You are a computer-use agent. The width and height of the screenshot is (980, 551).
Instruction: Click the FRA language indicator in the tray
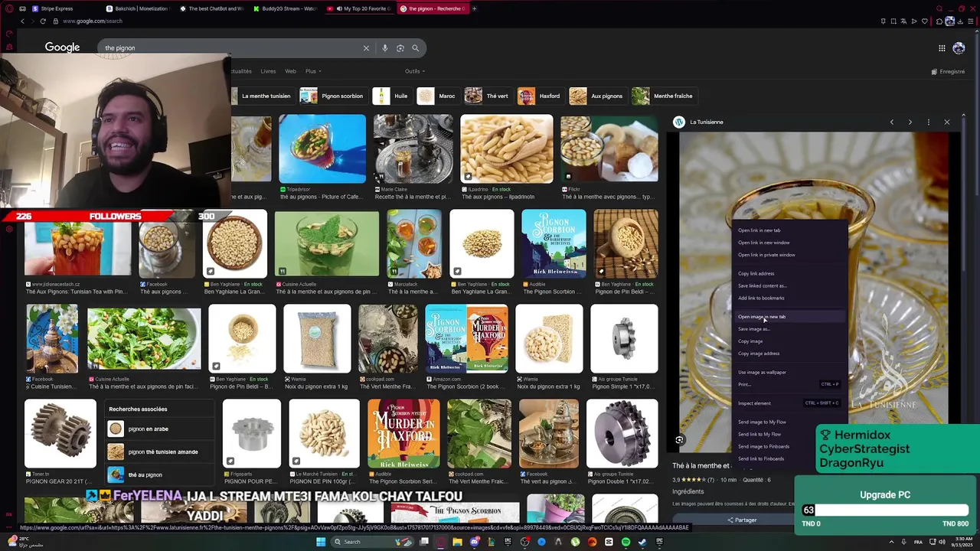[918, 542]
